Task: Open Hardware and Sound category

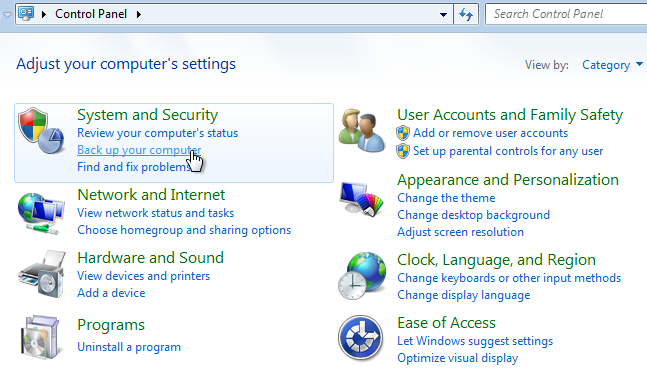Action: [150, 257]
